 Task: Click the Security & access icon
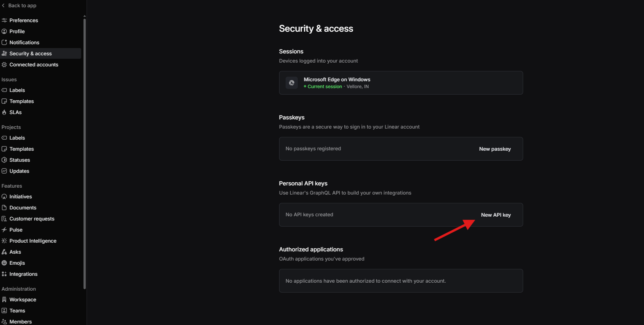tap(4, 53)
